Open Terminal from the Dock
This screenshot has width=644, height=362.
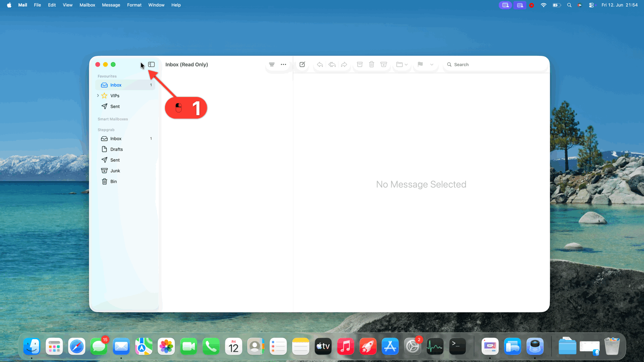[x=458, y=346]
